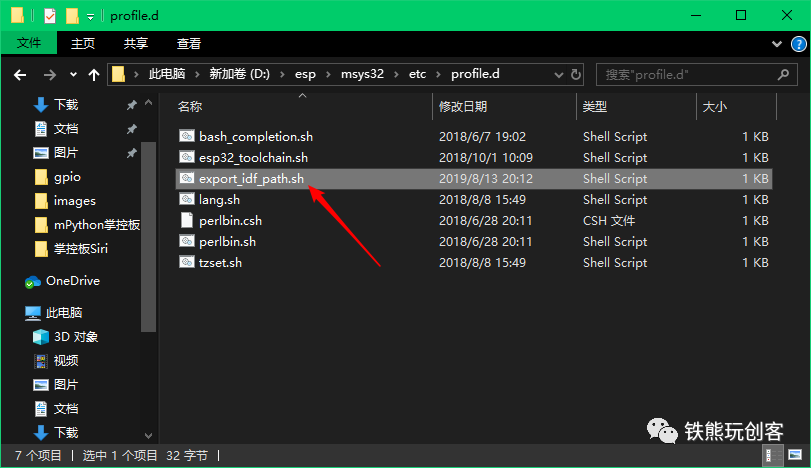Open the images folder in sidebar

(x=74, y=201)
